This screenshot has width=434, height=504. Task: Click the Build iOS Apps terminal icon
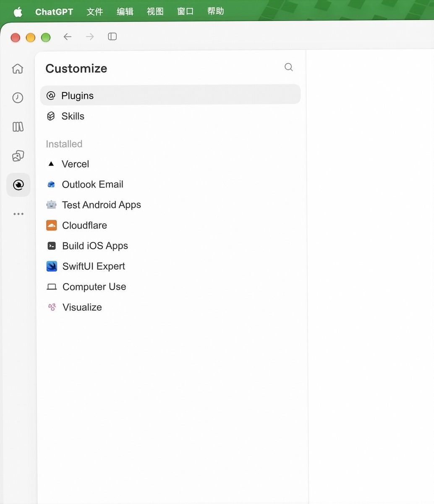click(52, 246)
